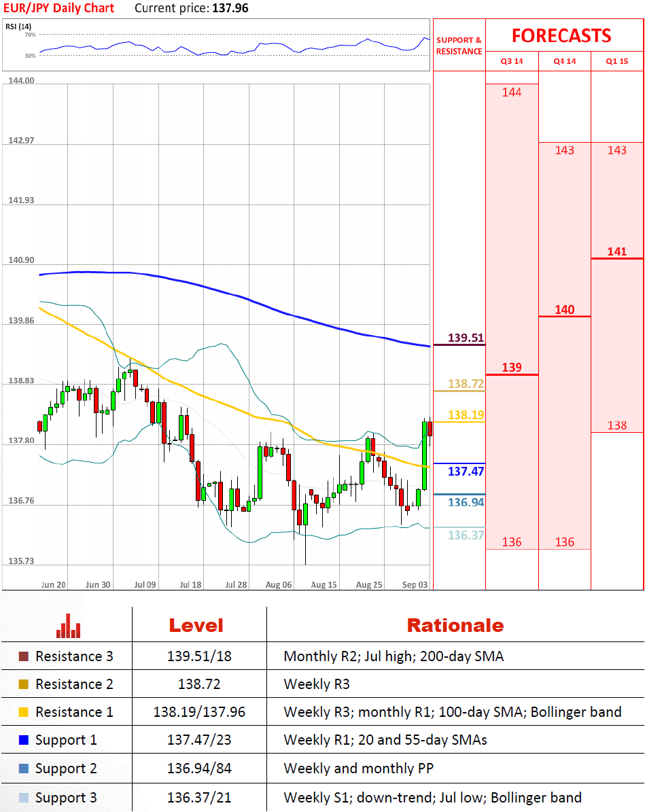Viewport: 645px width, 812px height.
Task: Click the 136.37 light-blue support marker
Action: click(466, 535)
